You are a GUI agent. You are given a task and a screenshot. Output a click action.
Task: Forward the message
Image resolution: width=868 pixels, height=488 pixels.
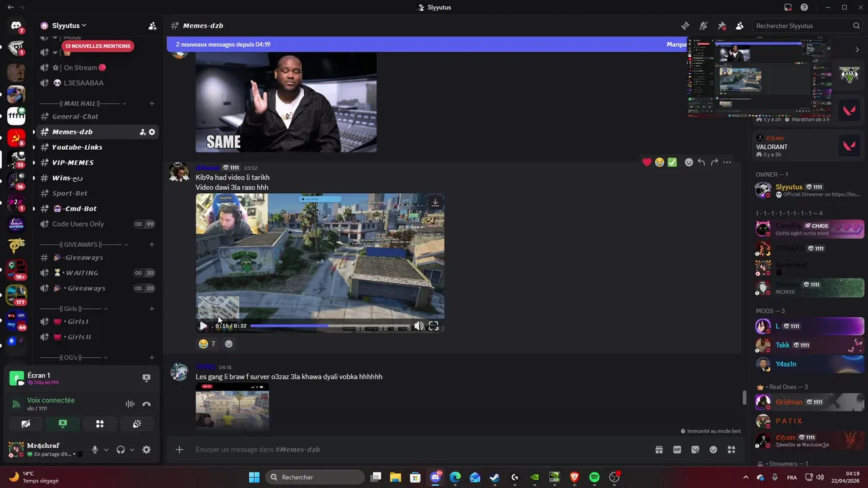[x=714, y=162]
